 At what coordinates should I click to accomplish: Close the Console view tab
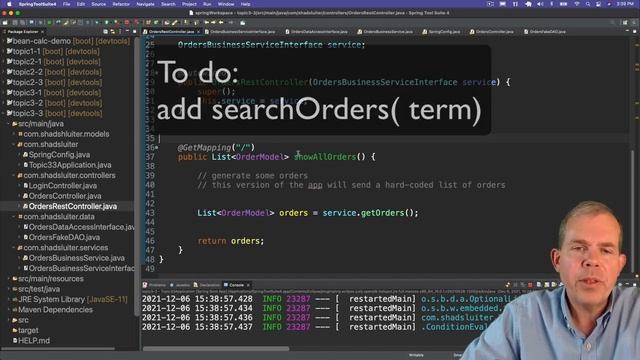pos(248,285)
